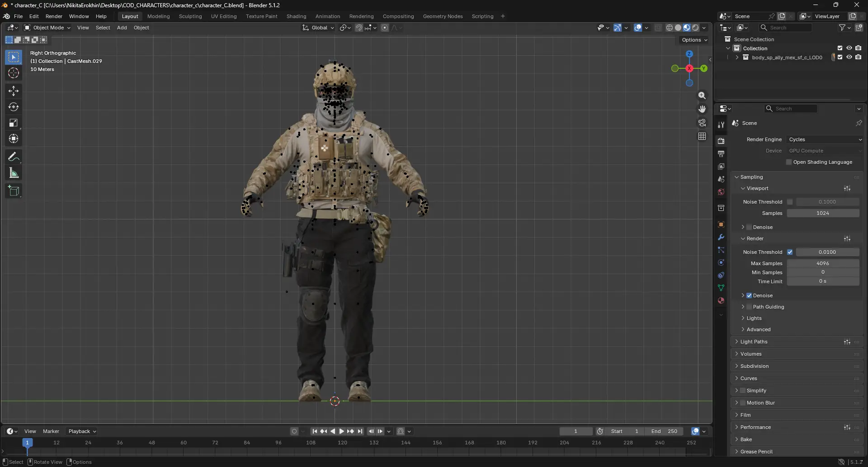Click the viewport Options button
The image size is (868, 467).
point(694,40)
